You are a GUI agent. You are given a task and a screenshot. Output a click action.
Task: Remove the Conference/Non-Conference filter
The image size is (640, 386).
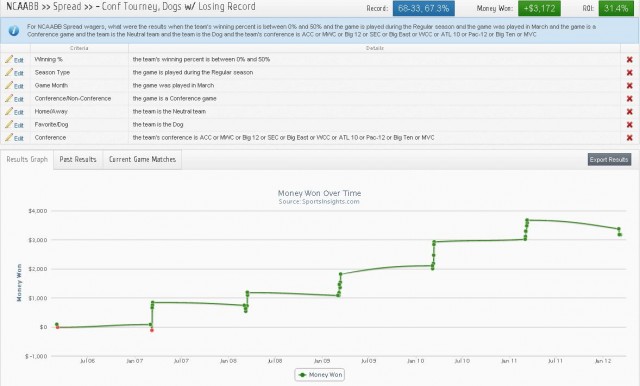[x=629, y=99]
